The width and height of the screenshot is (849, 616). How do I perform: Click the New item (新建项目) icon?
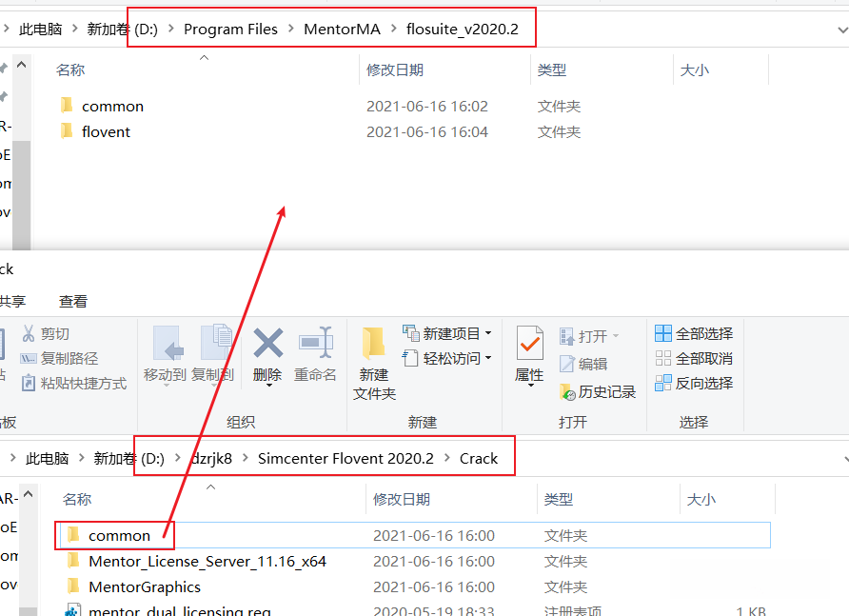411,333
